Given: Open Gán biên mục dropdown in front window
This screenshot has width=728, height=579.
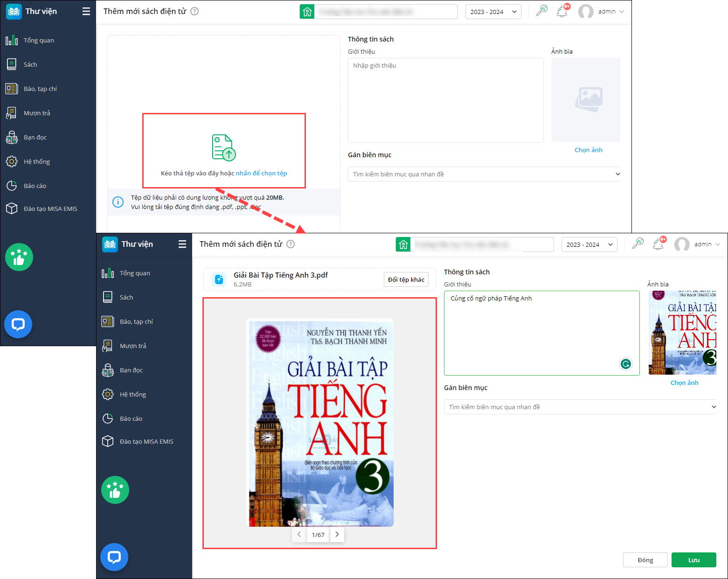Looking at the screenshot, I should click(580, 407).
